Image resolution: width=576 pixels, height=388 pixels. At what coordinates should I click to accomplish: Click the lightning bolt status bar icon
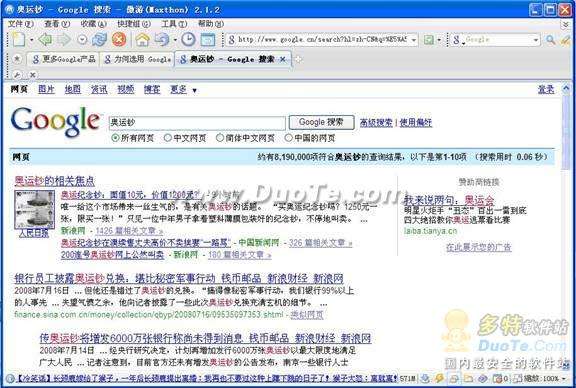pyautogui.click(x=439, y=378)
